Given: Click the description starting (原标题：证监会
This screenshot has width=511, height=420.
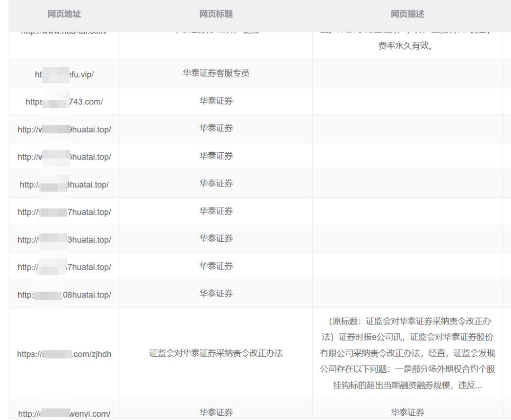Looking at the screenshot, I should tap(407, 353).
